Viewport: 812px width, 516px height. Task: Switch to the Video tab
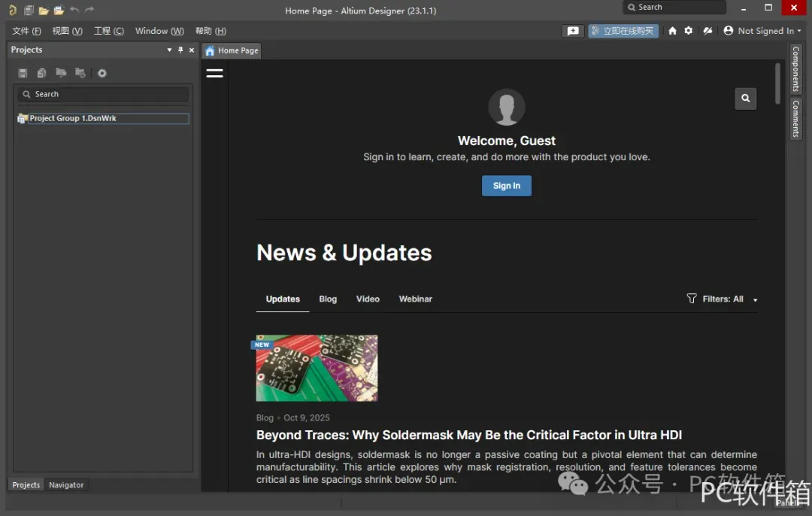pos(368,299)
